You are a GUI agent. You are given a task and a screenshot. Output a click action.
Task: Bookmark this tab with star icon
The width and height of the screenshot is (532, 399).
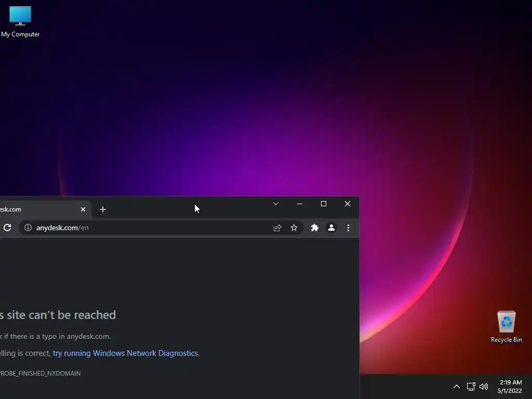[294, 228]
